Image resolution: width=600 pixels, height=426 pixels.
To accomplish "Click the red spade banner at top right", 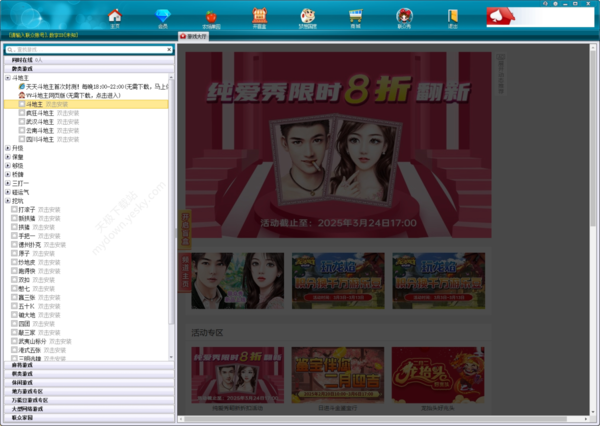I will 540,17.
